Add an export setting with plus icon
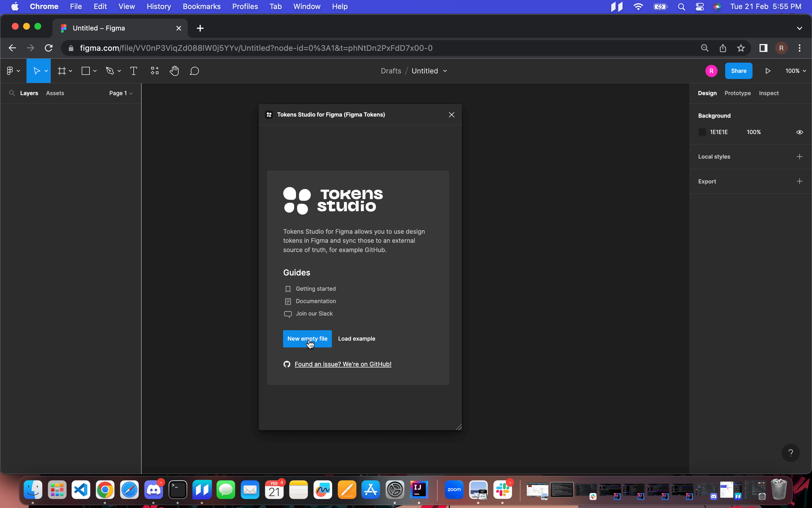Image resolution: width=812 pixels, height=508 pixels. (800, 181)
